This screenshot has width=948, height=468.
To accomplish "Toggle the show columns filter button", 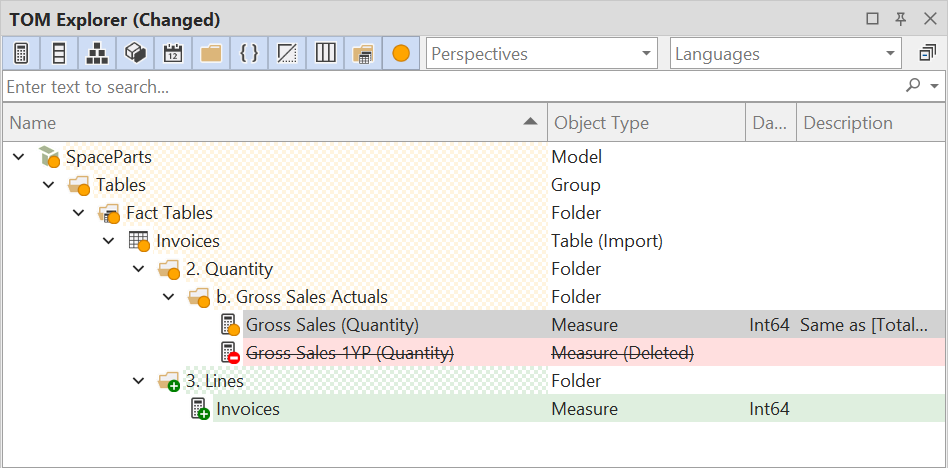I will click(59, 54).
